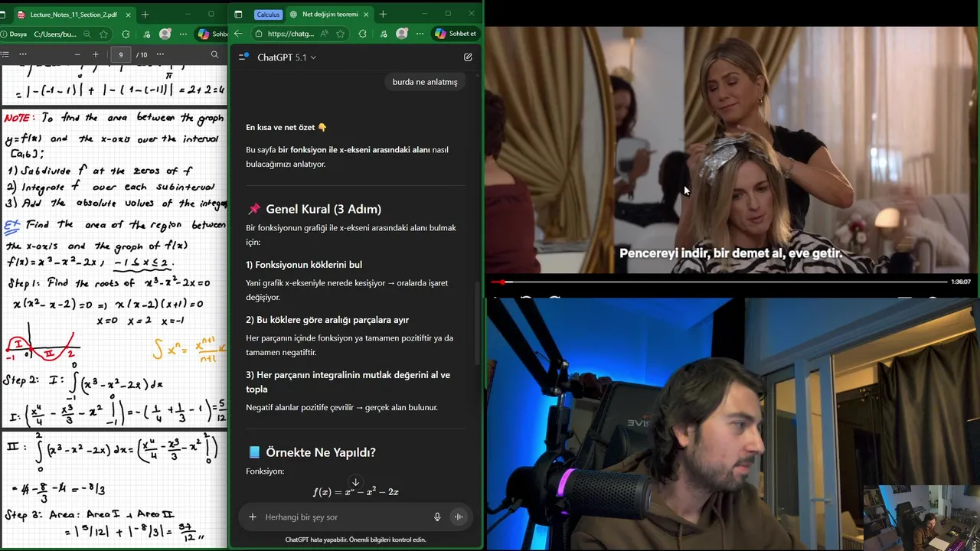Open more options dots after page count
Screen dimensions: 980x551
[x=160, y=54]
